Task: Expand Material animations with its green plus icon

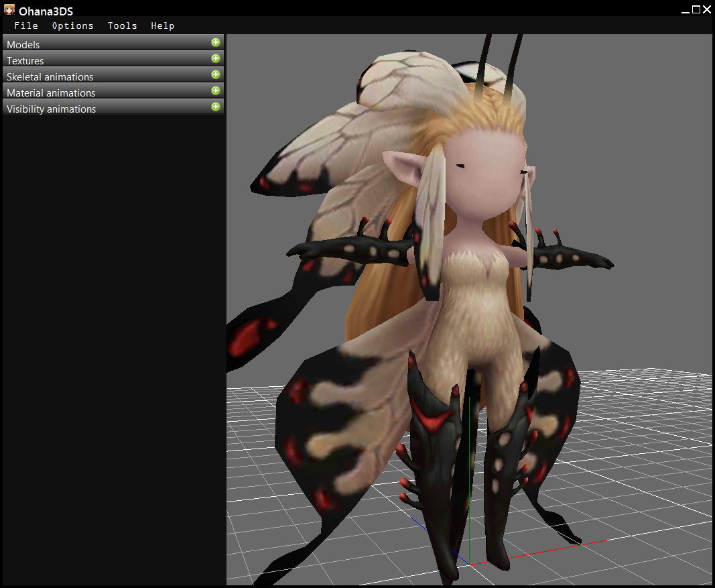Action: pos(216,91)
